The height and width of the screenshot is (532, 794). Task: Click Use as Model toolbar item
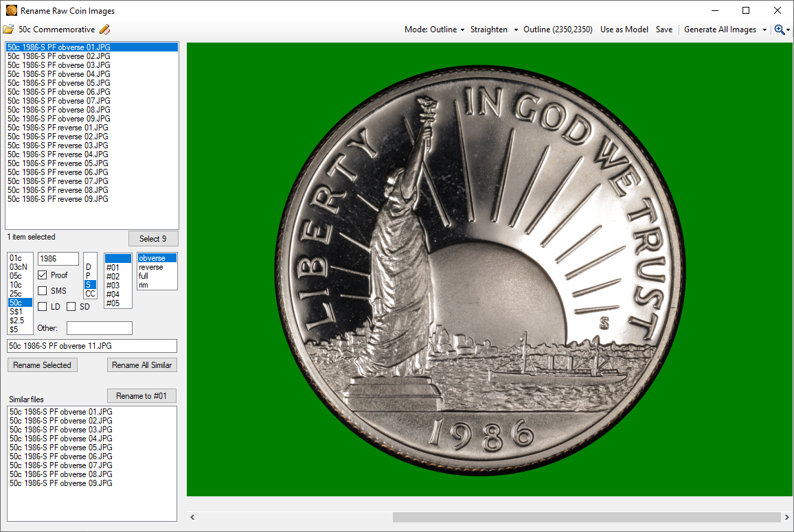(x=624, y=30)
